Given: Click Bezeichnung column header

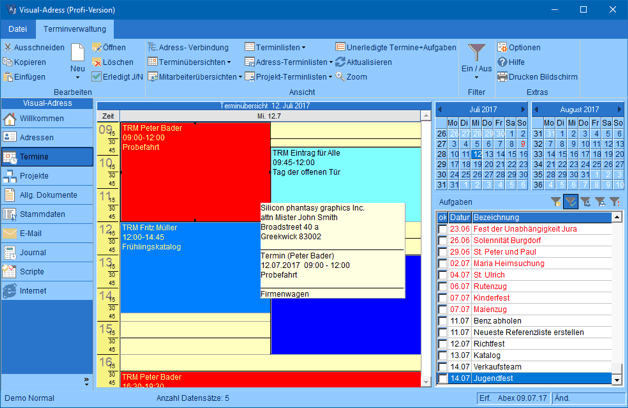Looking at the screenshot, I should click(x=541, y=217).
